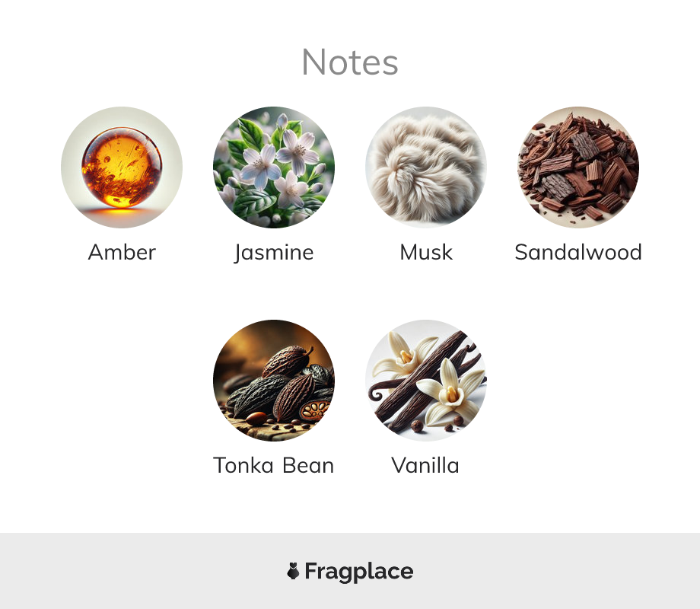Viewport: 700px width, 609px height.
Task: Click the glowing orange amber sphere
Action: coord(122,167)
